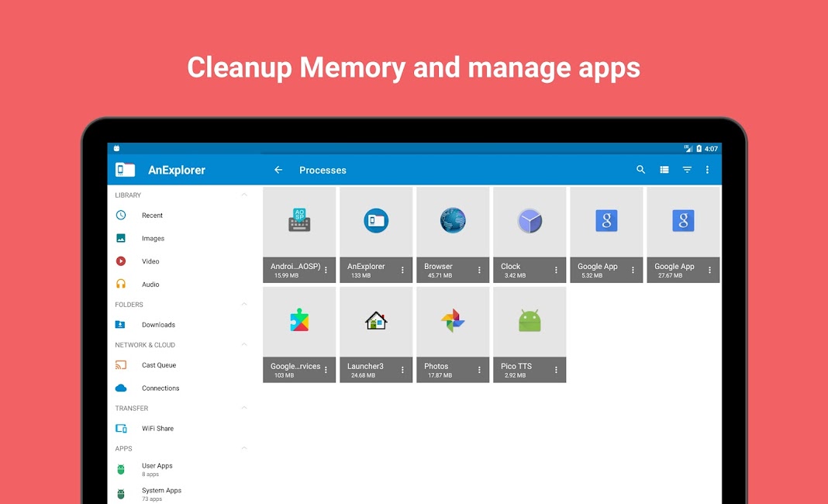Open the search icon in Processes toolbar
This screenshot has width=828, height=504.
640,170
